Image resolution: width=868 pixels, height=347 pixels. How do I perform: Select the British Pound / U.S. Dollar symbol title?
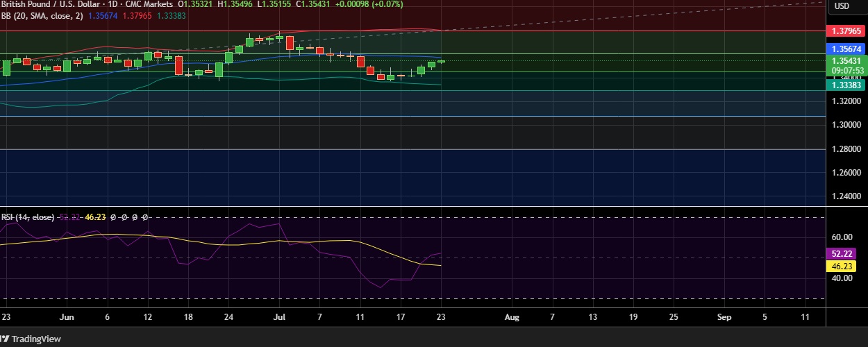click(49, 4)
